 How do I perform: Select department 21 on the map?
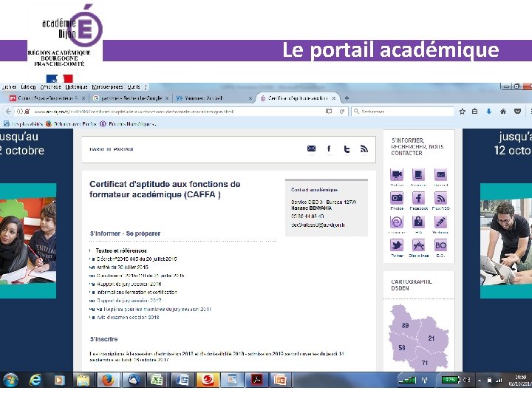point(431,338)
